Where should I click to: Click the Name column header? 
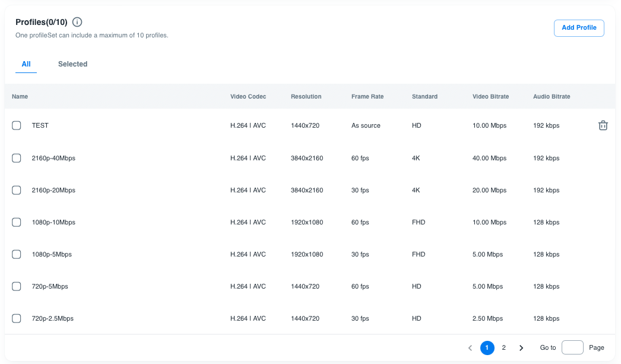pyautogui.click(x=20, y=96)
